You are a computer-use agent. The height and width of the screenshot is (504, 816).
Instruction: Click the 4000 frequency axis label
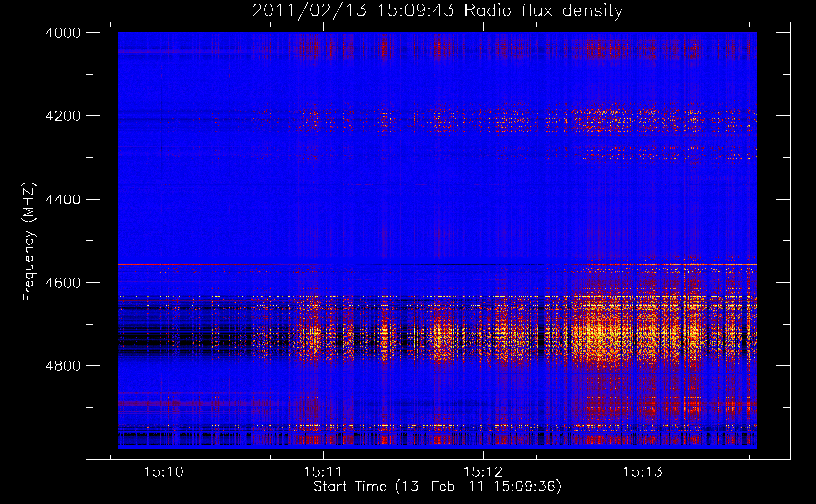pos(63,33)
